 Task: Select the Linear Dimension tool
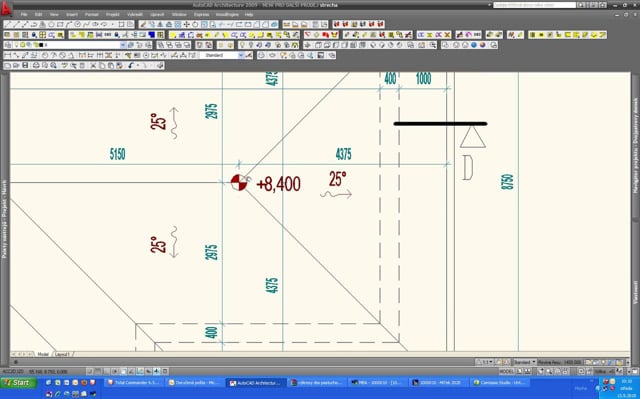coord(8,55)
